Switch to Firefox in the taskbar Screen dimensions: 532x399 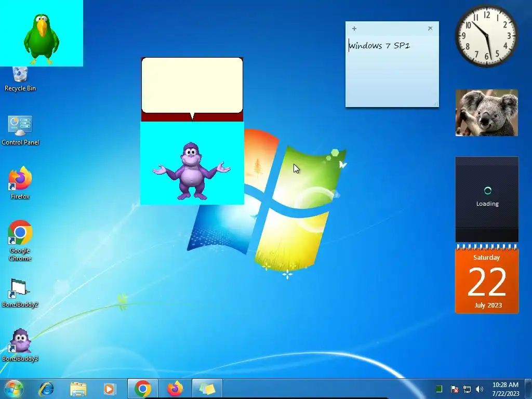tap(175, 389)
